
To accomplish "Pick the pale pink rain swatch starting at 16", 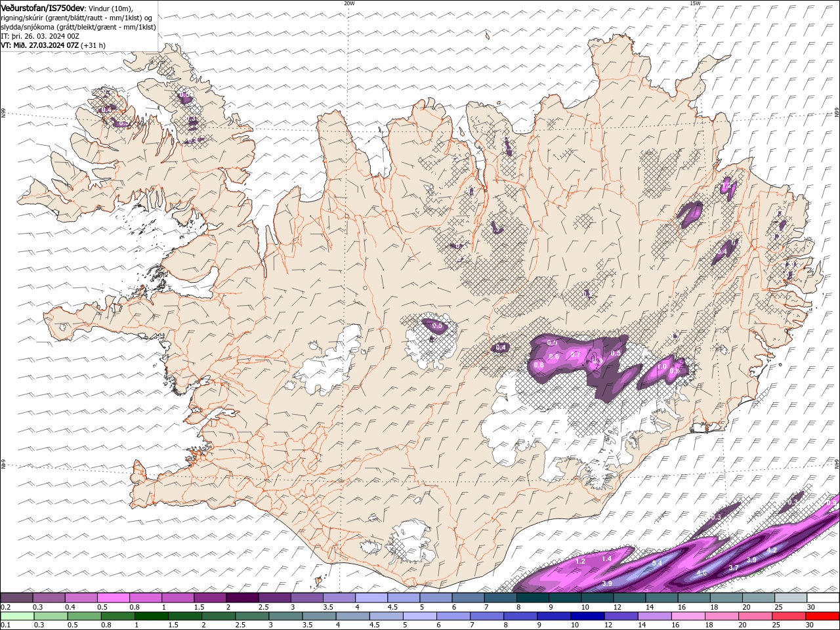I will pyautogui.click(x=688, y=616).
